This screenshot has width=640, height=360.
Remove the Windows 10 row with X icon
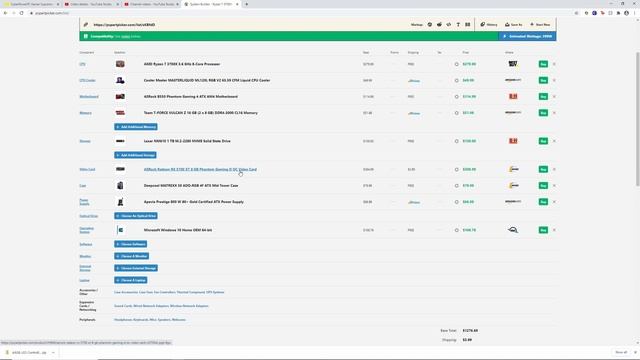click(x=554, y=230)
